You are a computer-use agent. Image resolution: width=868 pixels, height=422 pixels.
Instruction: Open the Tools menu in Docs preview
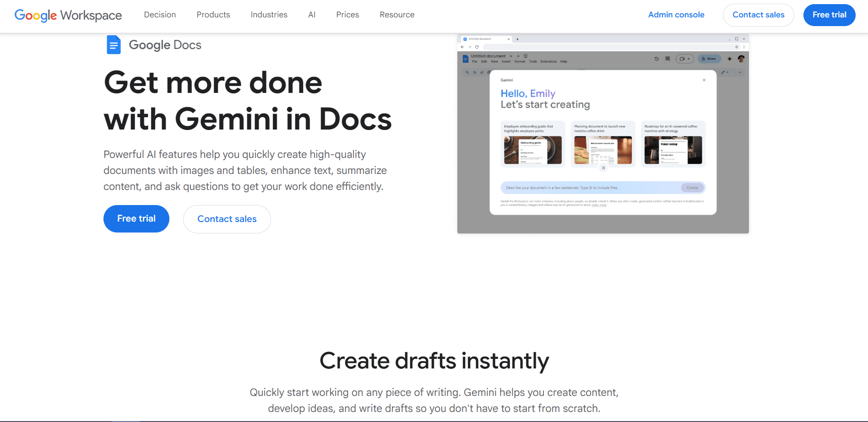tap(533, 61)
